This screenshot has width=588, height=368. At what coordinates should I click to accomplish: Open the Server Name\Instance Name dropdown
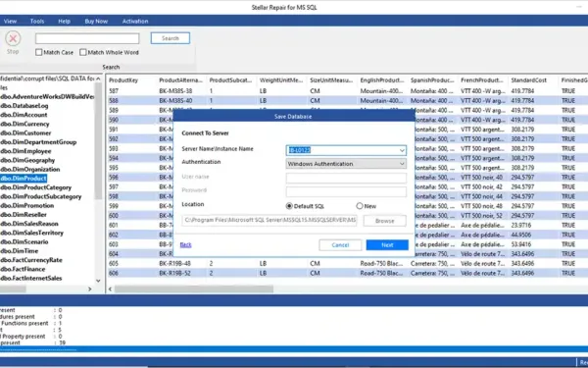point(402,150)
